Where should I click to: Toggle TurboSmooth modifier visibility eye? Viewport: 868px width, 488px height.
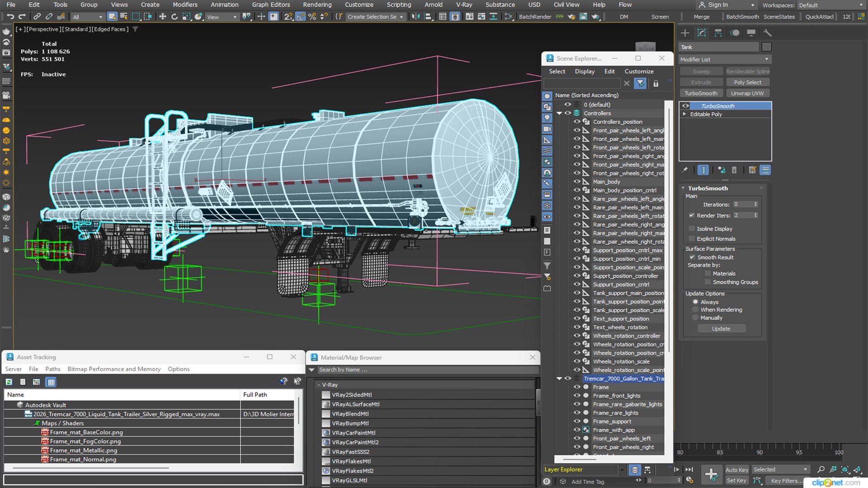point(686,106)
